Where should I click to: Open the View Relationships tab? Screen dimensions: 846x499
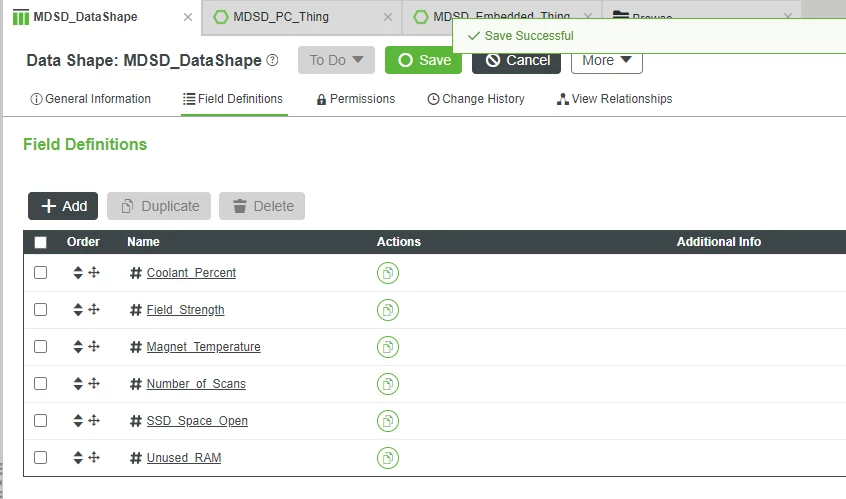pyautogui.click(x=615, y=99)
